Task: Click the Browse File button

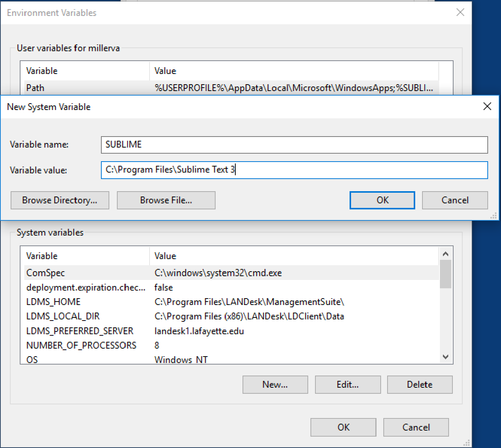Action: click(166, 200)
